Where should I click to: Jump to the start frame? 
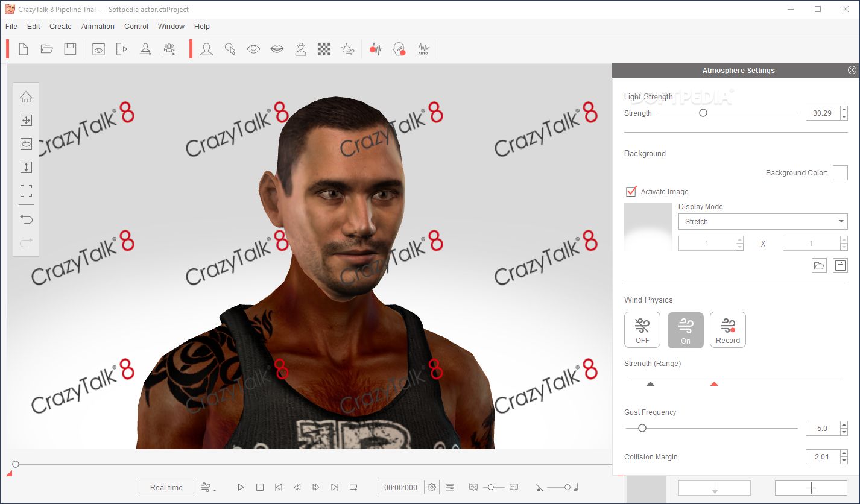(x=279, y=487)
